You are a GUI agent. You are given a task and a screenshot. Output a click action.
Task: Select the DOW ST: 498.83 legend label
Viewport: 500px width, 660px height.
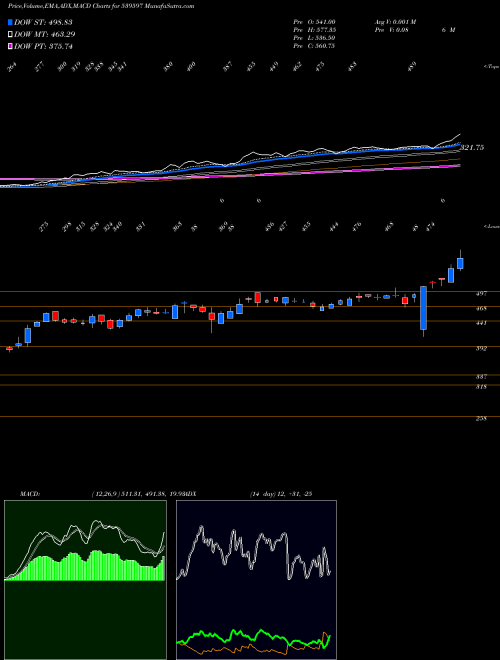point(43,22)
